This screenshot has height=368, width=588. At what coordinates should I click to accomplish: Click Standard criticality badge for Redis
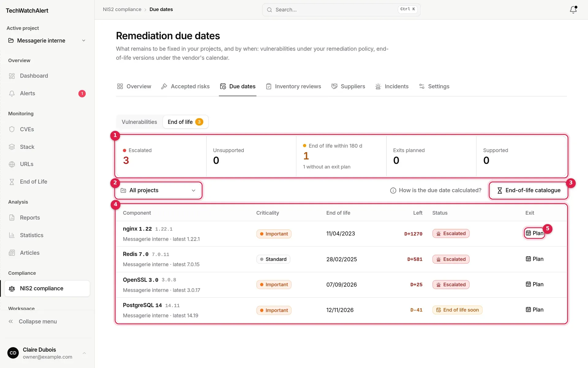tap(273, 259)
